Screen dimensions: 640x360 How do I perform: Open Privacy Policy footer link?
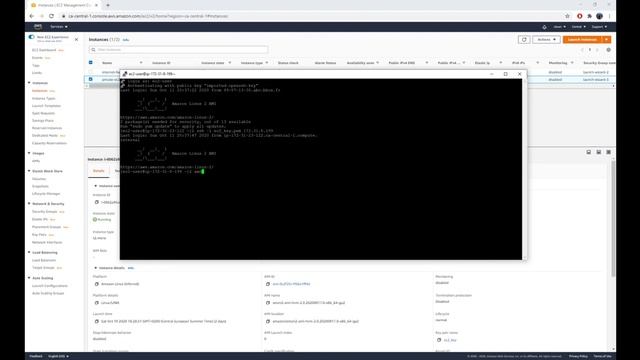coord(578,356)
